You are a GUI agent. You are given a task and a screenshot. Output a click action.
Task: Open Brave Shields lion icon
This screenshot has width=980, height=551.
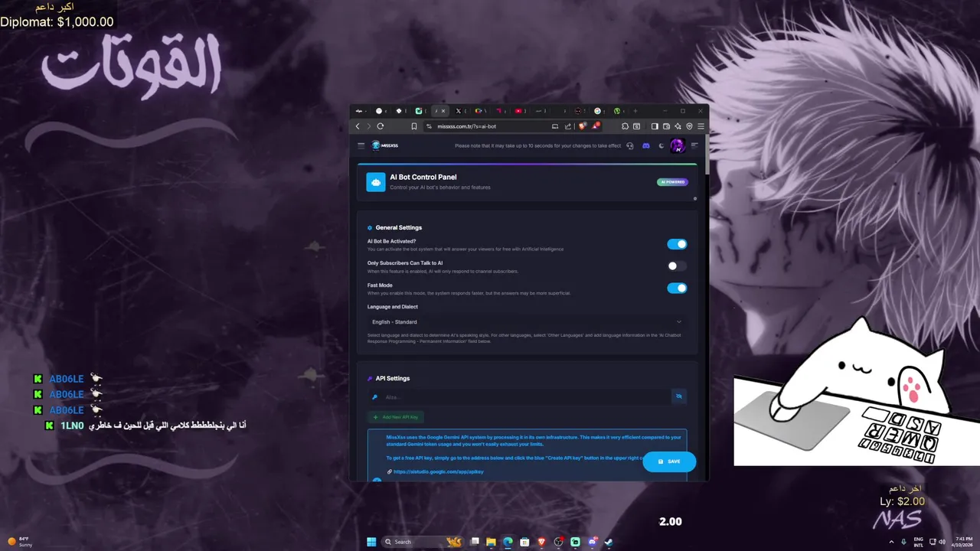pos(583,126)
